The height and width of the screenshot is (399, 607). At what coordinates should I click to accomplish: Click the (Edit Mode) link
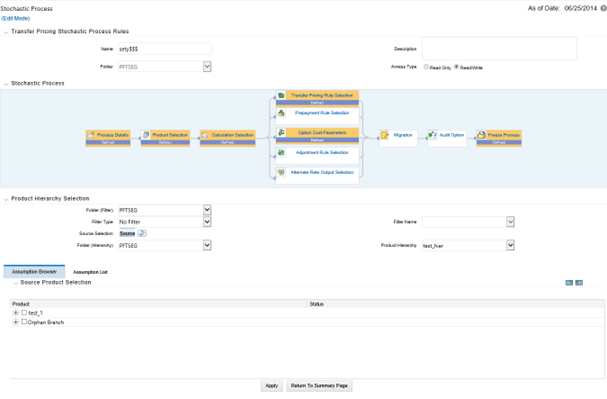coord(15,18)
